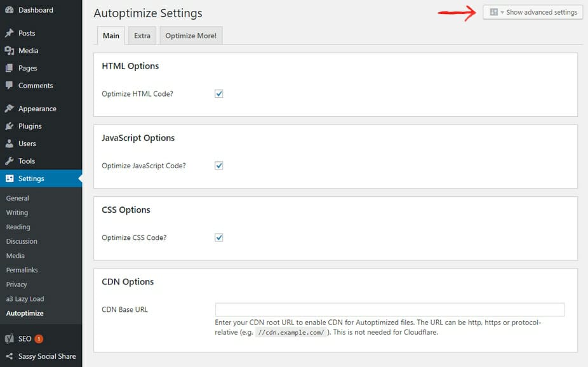Click the Plugins plug icon
The image size is (588, 367).
coord(9,126)
